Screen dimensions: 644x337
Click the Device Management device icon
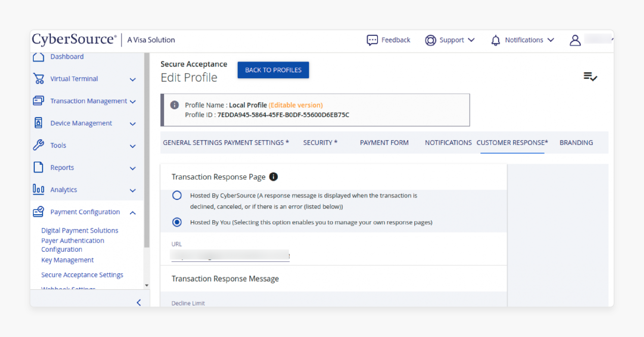38,123
